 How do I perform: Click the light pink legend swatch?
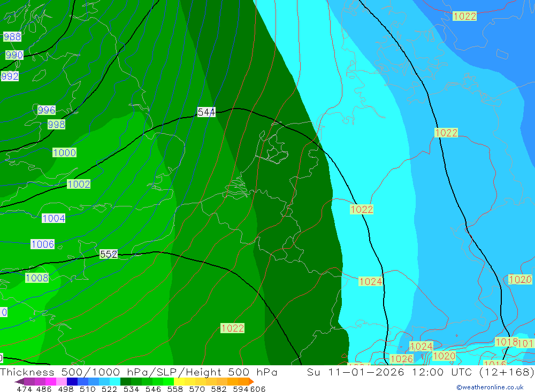(x=62, y=381)
